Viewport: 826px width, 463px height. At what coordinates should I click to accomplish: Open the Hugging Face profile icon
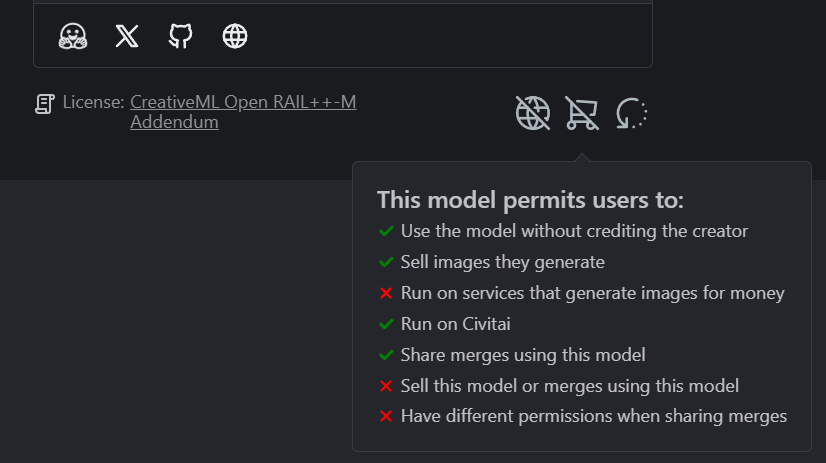point(72,37)
